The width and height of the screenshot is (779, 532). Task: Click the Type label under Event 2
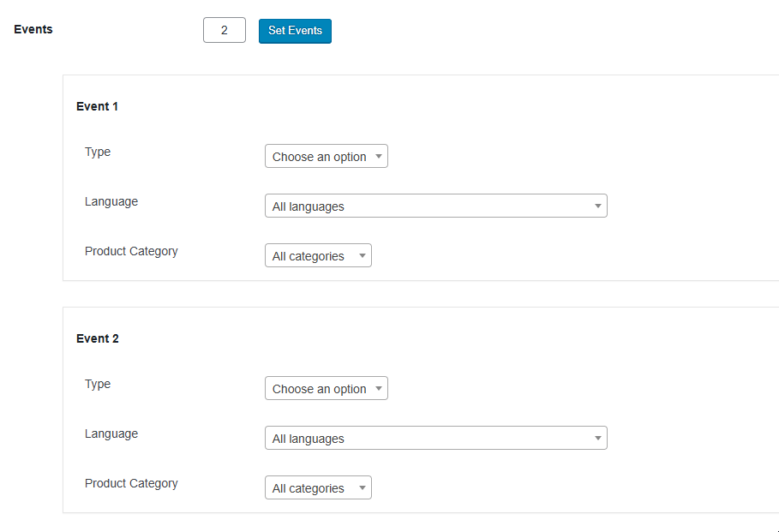pos(98,384)
